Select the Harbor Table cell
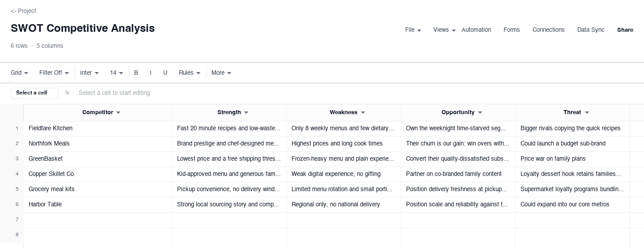The image size is (644, 248). point(97,205)
